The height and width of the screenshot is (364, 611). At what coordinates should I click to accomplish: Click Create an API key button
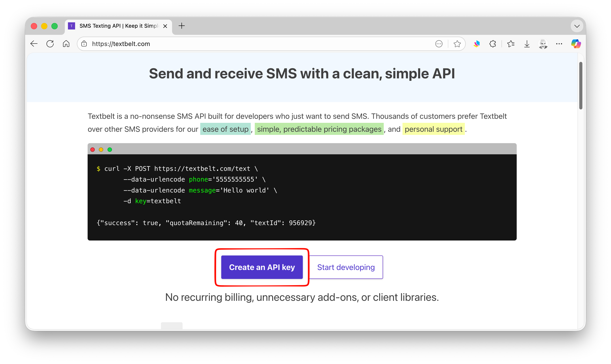pos(262,267)
